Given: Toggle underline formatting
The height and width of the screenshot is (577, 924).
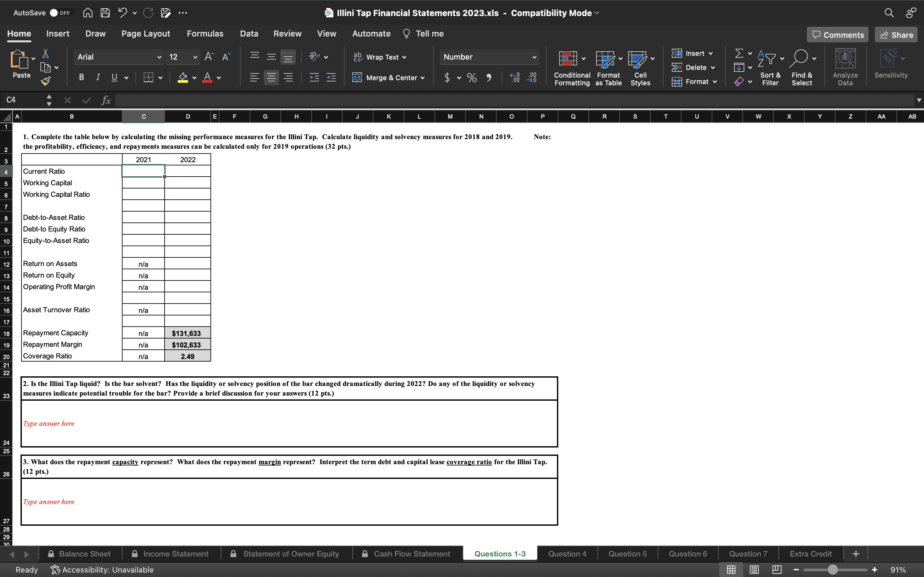Looking at the screenshot, I should click(114, 77).
